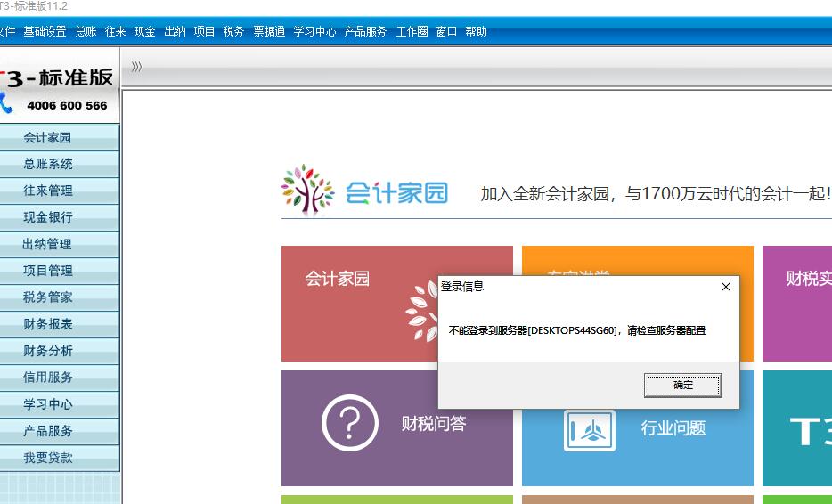Open the 窗口 menu
This screenshot has height=504, width=832.
point(446,32)
